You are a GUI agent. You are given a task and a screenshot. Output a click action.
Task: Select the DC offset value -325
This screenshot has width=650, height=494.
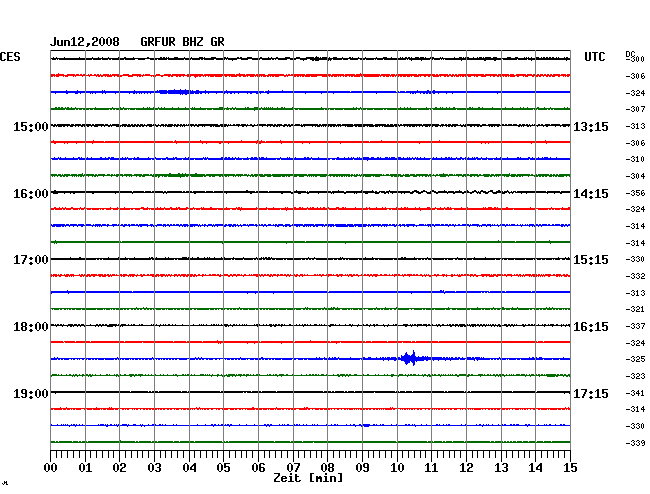[635, 359]
